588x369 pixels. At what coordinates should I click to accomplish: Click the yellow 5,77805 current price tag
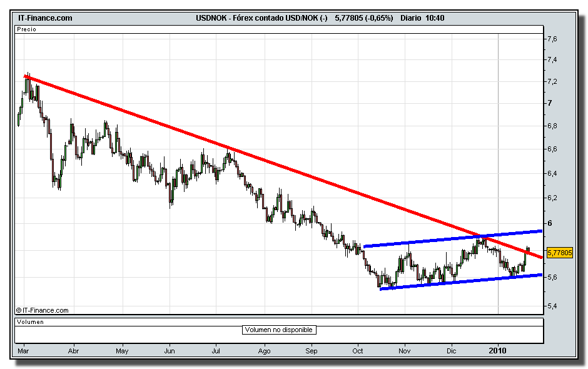pos(560,253)
